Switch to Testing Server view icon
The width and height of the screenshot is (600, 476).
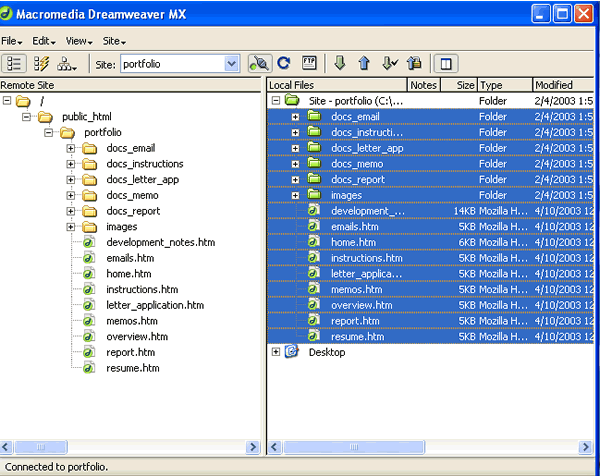42,63
